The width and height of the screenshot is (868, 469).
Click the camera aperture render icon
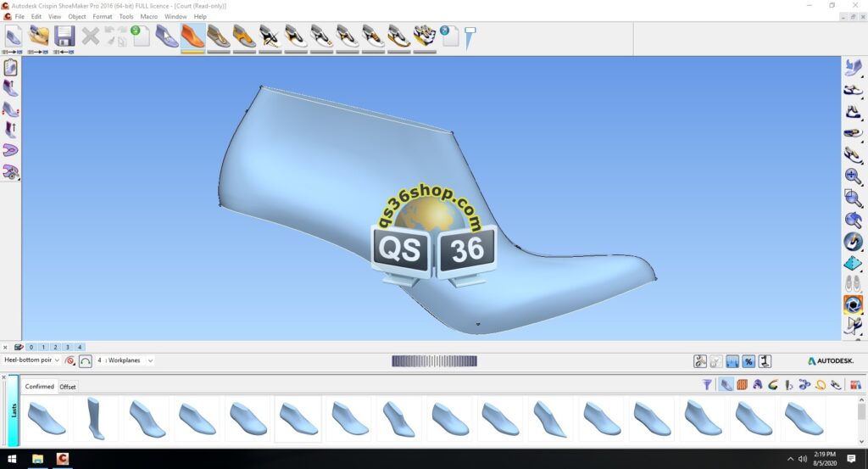(853, 304)
